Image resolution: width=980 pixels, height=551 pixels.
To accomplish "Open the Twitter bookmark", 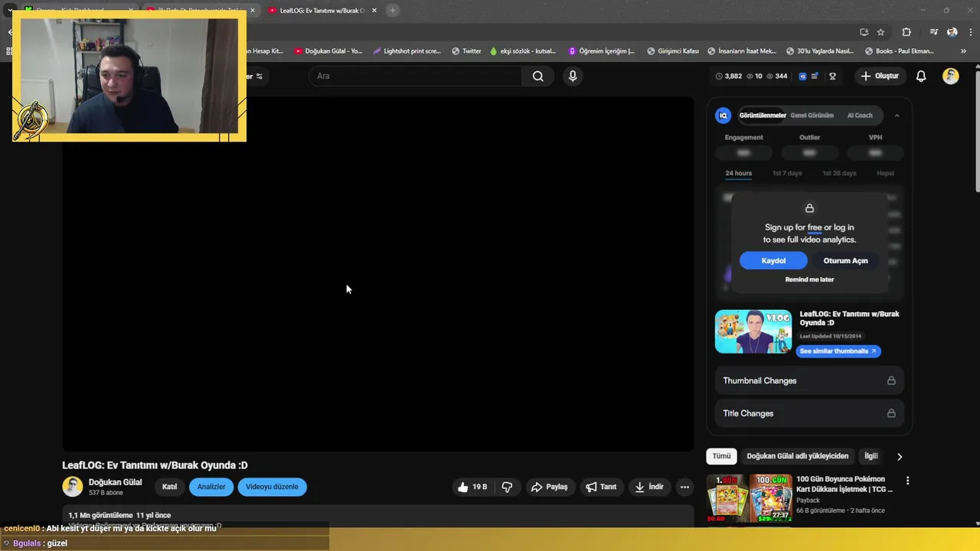I will (x=466, y=51).
